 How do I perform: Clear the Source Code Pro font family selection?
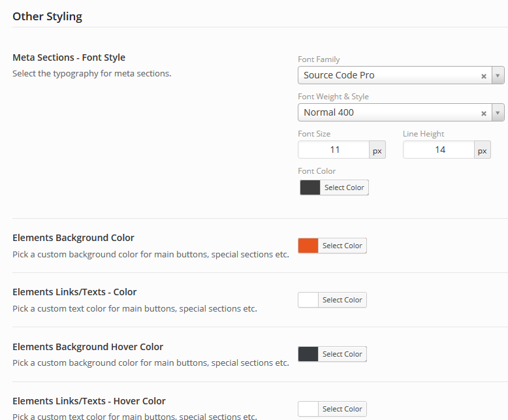(484, 76)
